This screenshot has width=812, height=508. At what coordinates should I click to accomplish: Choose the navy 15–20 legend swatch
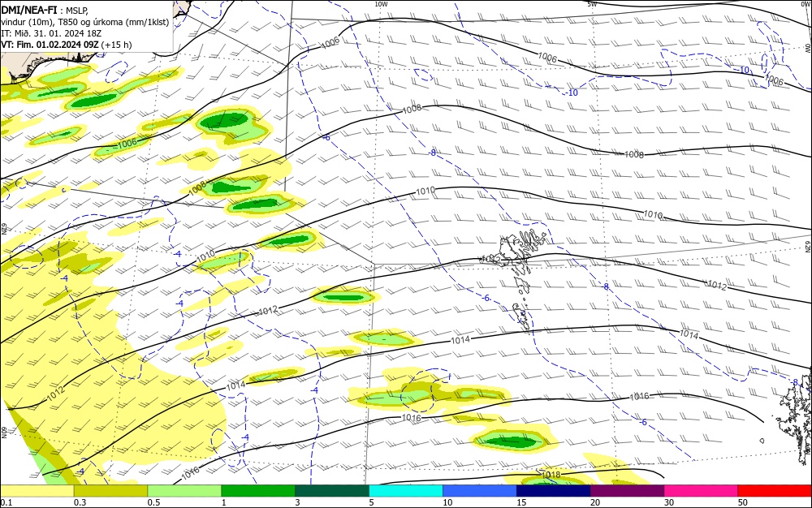tap(554, 491)
